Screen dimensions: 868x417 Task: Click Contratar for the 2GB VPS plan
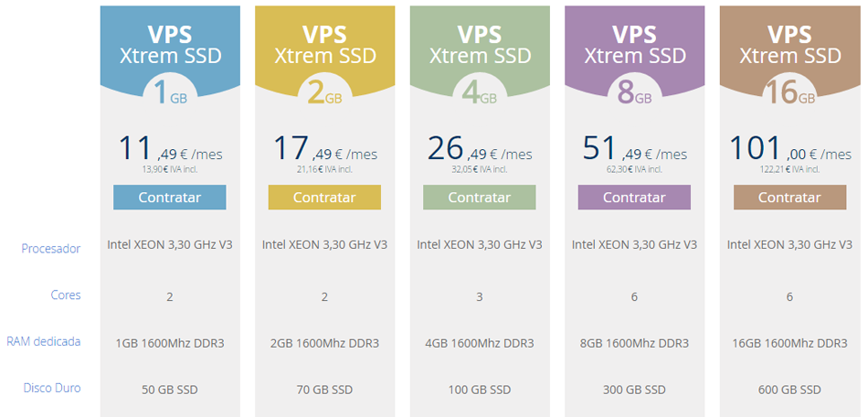324,198
